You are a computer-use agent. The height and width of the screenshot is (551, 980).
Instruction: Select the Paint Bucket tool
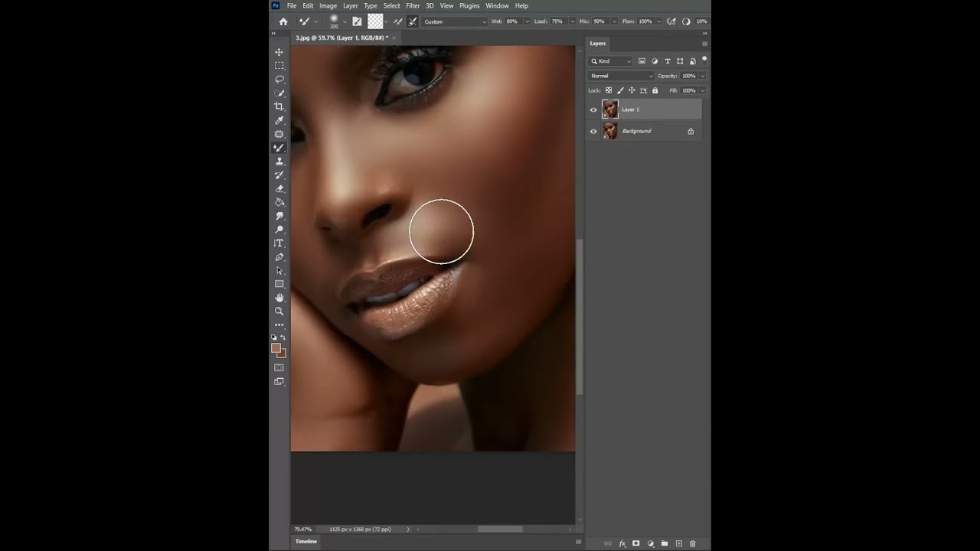pos(279,202)
